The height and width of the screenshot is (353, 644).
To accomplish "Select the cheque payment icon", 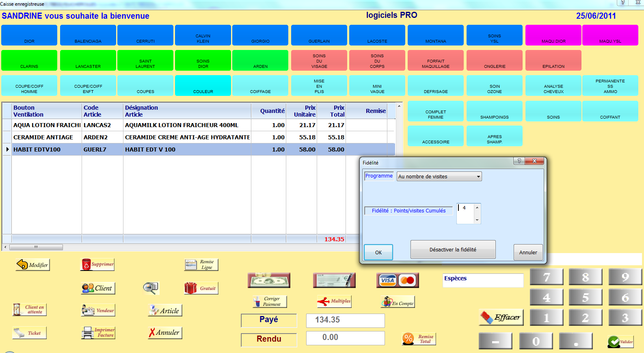I will pos(334,280).
